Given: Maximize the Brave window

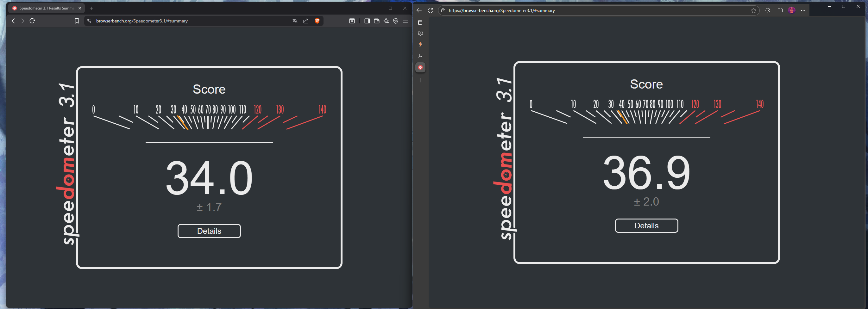Looking at the screenshot, I should [x=390, y=8].
